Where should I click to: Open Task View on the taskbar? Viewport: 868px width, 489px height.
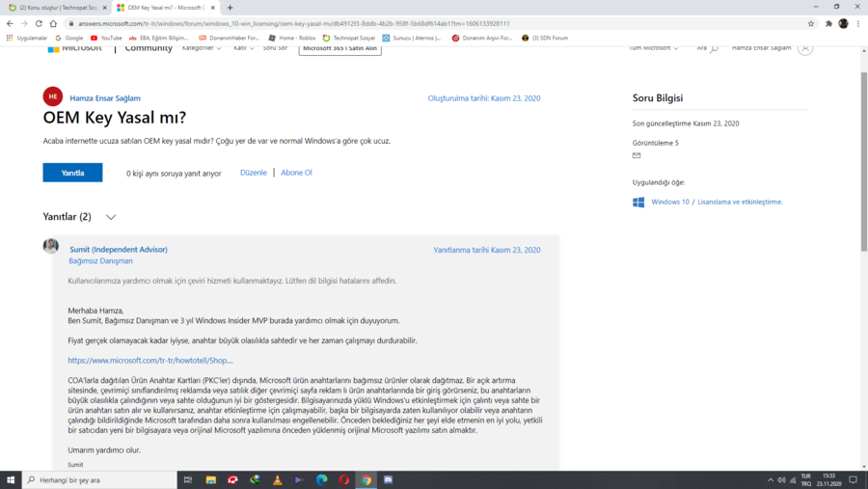(188, 480)
